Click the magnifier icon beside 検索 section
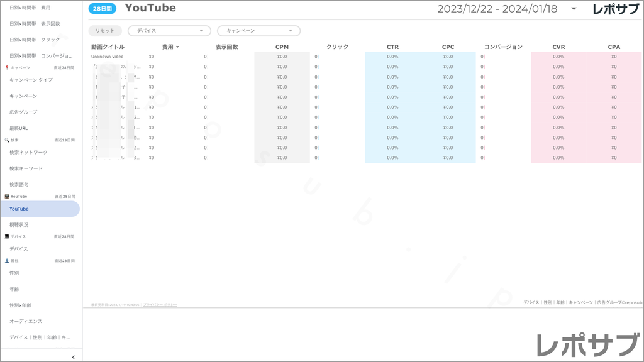Screen dimensions: 644x362 [x=6, y=138]
